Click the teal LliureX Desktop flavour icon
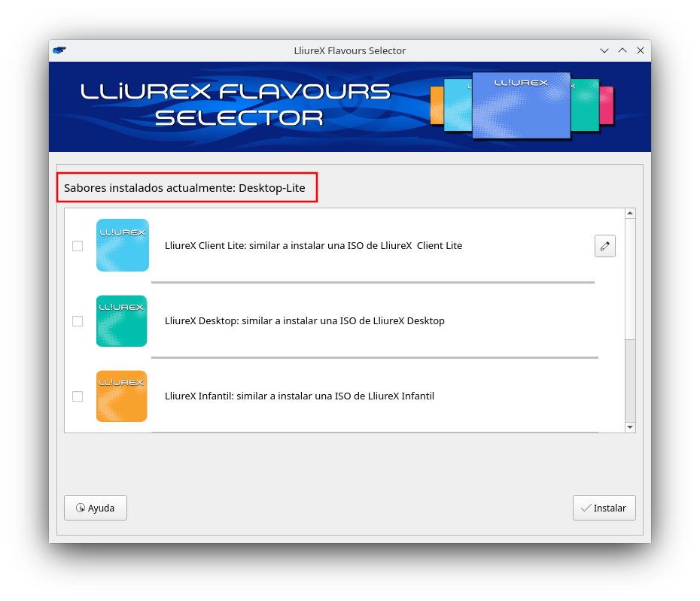Viewport: 700px width, 601px height. point(121,320)
